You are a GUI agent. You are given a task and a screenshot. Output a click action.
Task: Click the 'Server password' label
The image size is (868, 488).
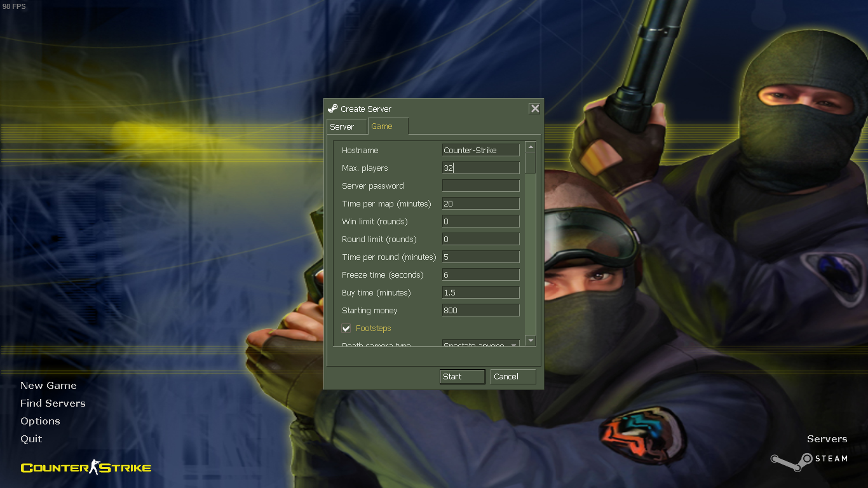pos(373,186)
